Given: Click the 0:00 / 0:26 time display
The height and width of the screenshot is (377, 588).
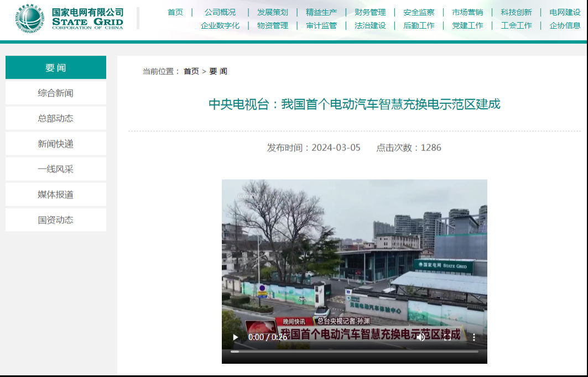Looking at the screenshot, I should tap(268, 337).
